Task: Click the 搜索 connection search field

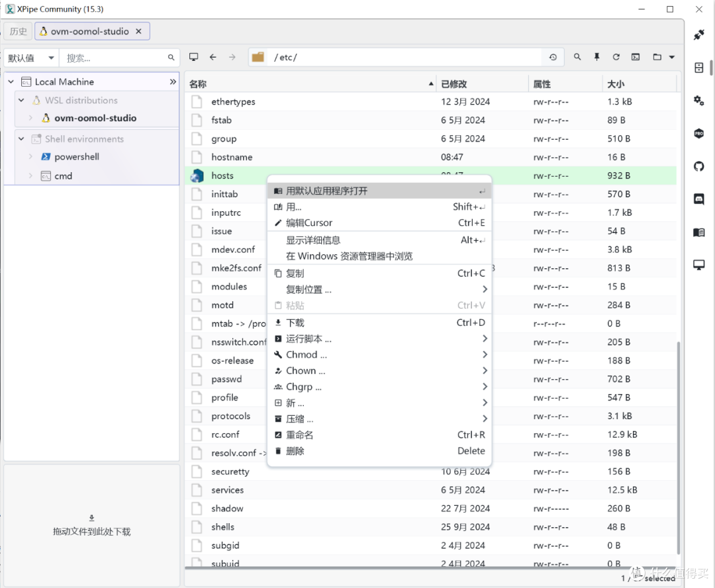Action: [x=120, y=58]
